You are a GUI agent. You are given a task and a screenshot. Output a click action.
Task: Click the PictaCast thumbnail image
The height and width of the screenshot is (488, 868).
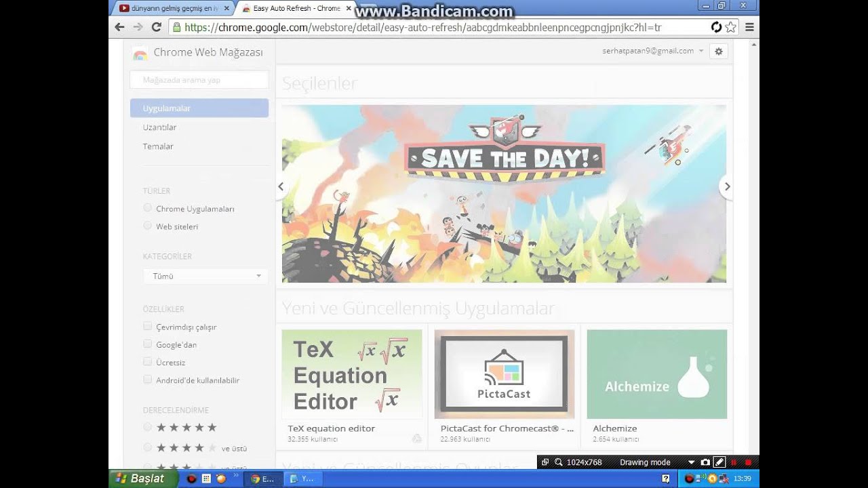coord(505,374)
